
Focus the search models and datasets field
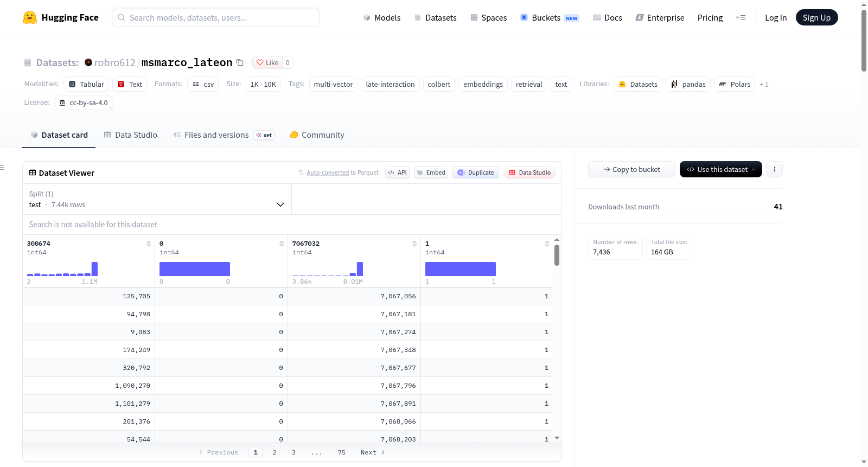click(x=216, y=17)
